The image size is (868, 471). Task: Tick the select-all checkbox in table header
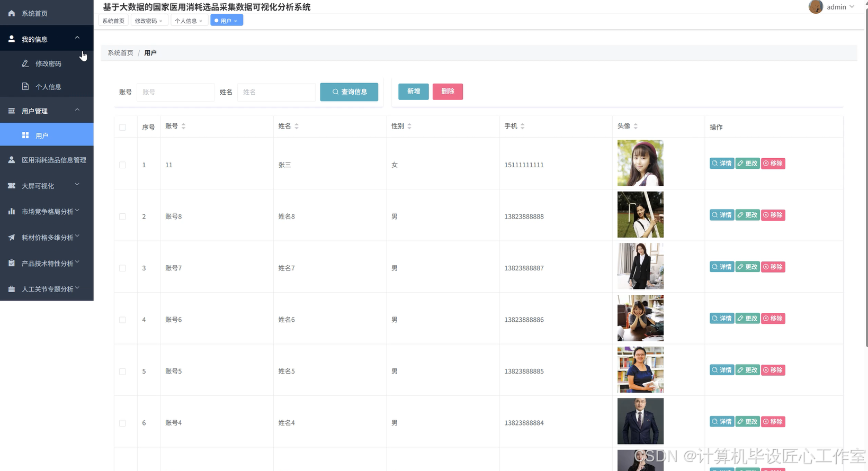pos(122,127)
